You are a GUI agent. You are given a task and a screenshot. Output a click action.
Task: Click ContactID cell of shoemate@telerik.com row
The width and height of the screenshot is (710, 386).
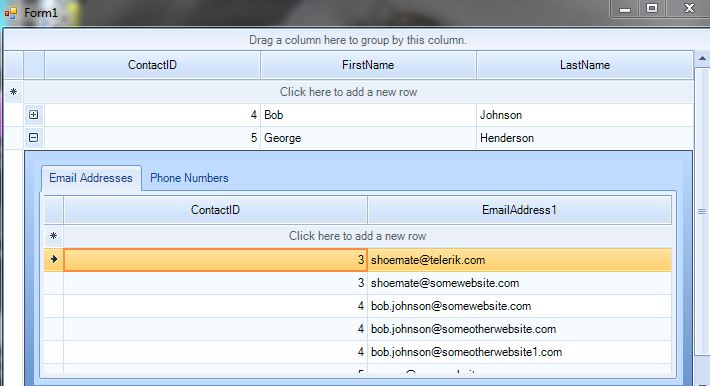(x=216, y=260)
